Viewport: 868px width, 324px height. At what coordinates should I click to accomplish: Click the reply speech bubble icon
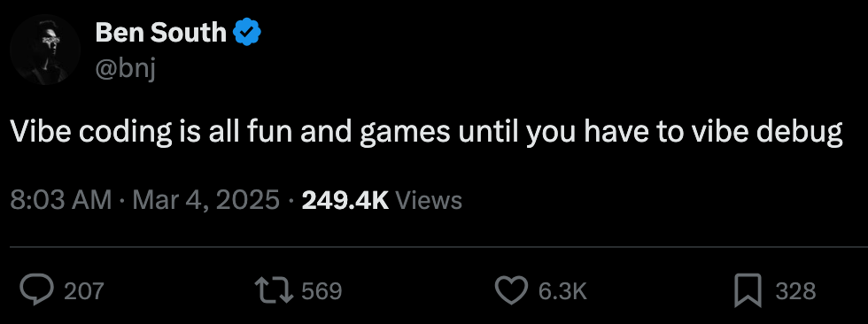coord(37,290)
